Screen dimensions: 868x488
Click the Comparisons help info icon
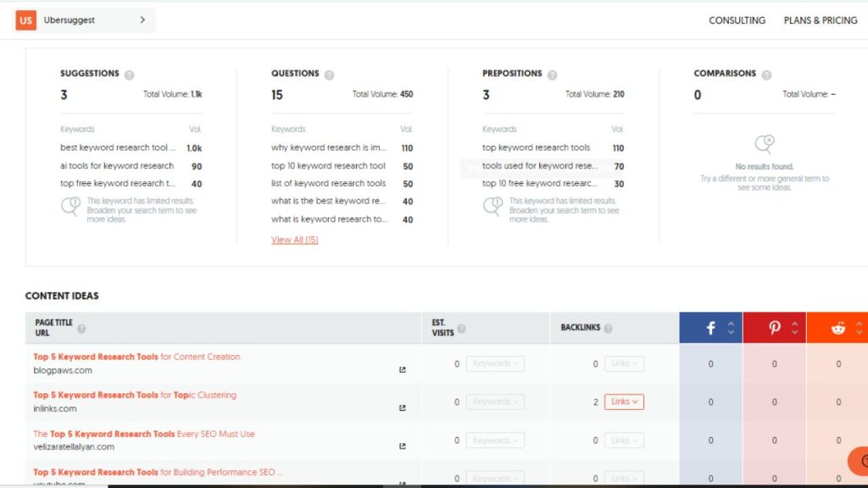click(x=766, y=75)
